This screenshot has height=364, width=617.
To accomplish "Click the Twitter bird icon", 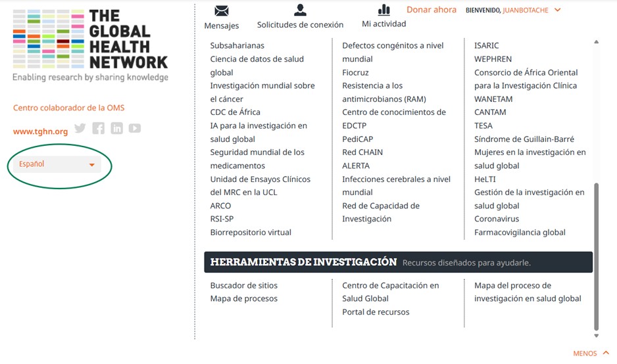I will [x=80, y=129].
